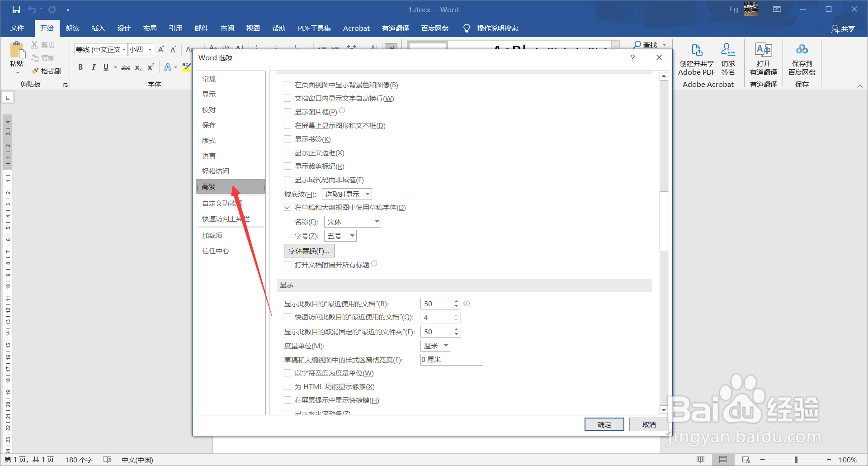Apply italic formatting
Viewport: 868px width, 466px height.
pyautogui.click(x=93, y=67)
